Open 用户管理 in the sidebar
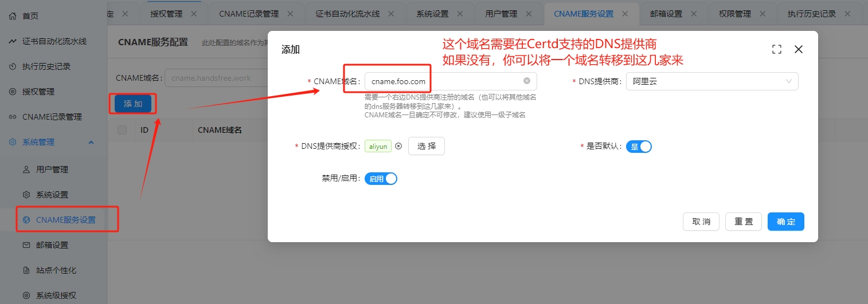 [x=52, y=169]
